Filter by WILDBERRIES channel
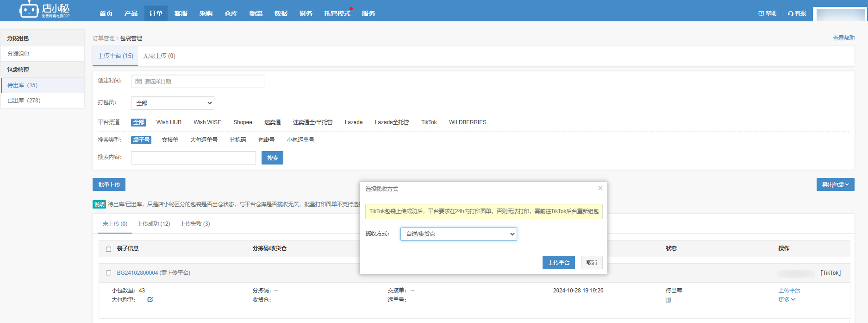This screenshot has height=323, width=868. pos(468,122)
